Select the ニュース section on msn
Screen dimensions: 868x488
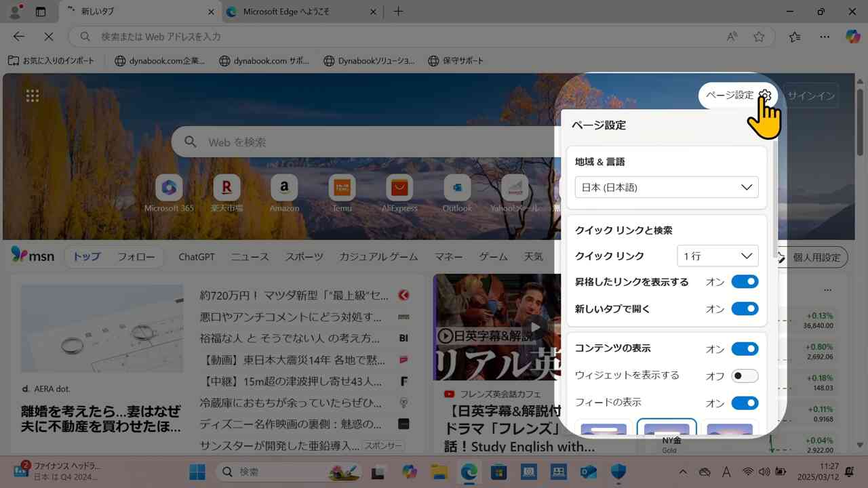click(x=249, y=256)
